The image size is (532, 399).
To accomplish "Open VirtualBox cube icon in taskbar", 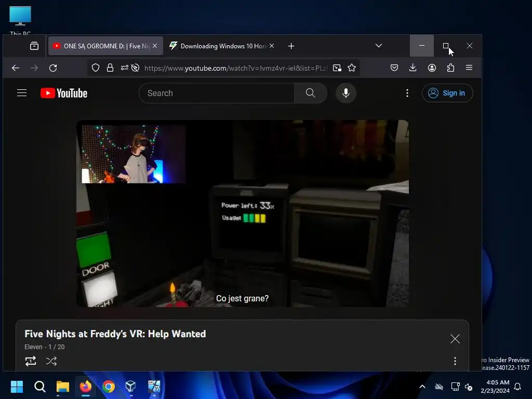I will 131,387.
